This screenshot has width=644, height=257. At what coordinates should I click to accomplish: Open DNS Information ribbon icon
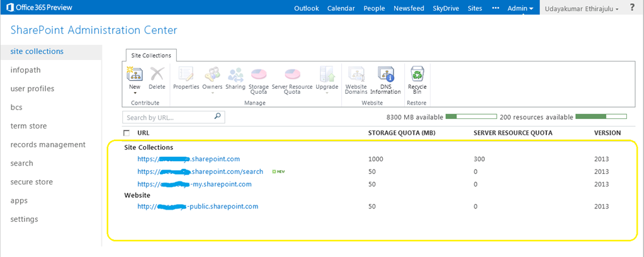[x=385, y=74]
